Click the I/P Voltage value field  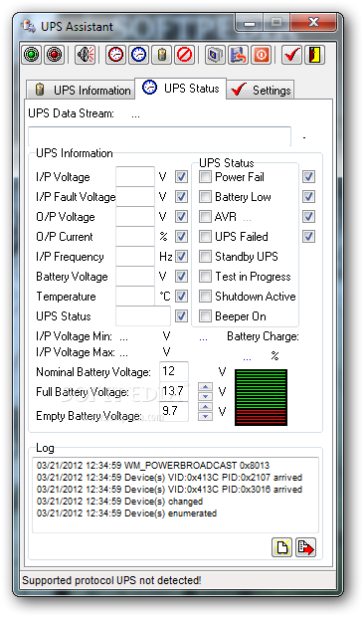click(x=135, y=176)
